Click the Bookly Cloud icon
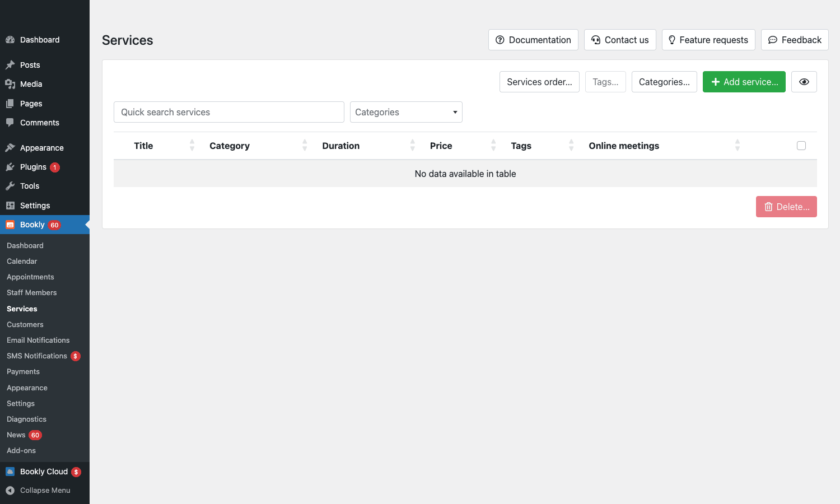The width and height of the screenshot is (840, 504). pos(10,472)
